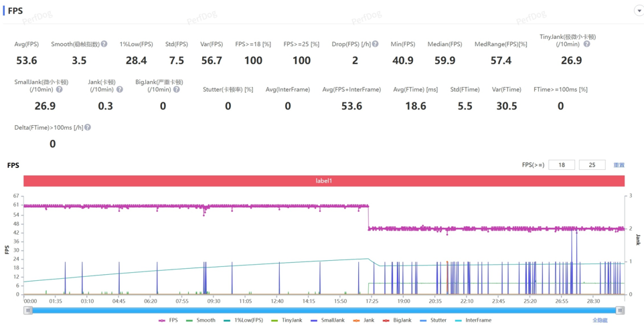Screen dimensions: 644x325
Task: Select the Median(FPS) value 59.9
Action: (x=445, y=61)
